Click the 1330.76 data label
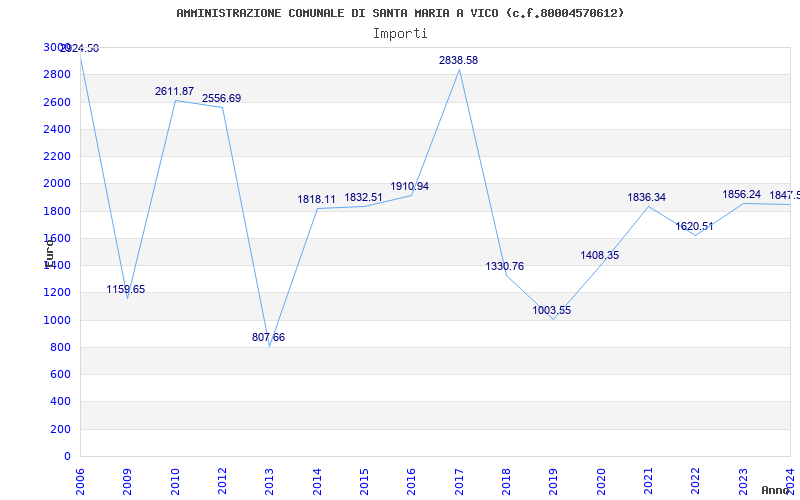 point(504,266)
